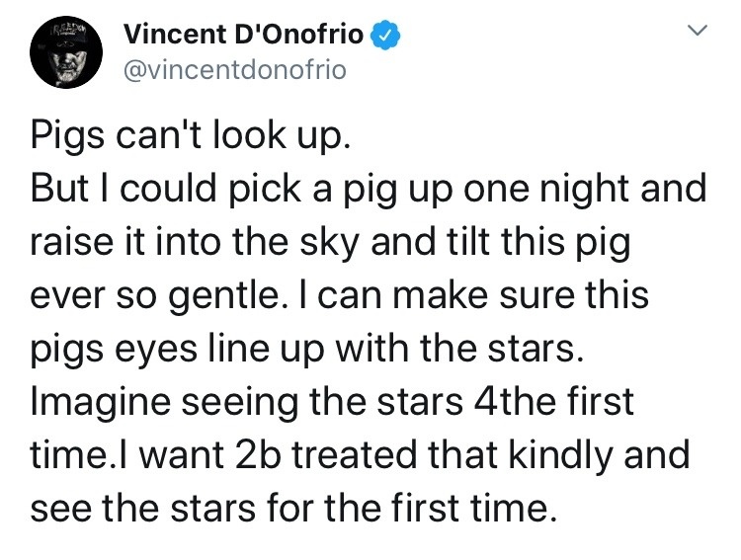The width and height of the screenshot is (741, 560).
Task: Open Vincent D'Onofrio's profile picture
Action: tap(66, 52)
